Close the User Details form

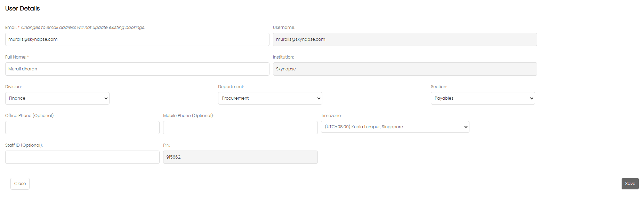point(20,184)
